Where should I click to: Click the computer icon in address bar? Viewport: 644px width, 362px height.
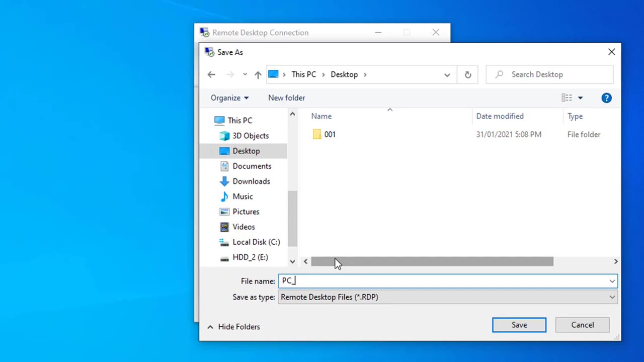(273, 74)
